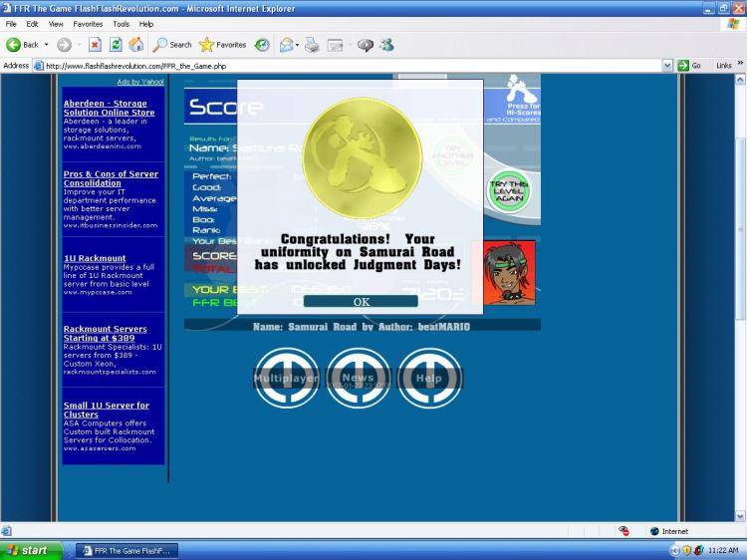Click the Print icon
747x560 pixels.
click(312, 45)
